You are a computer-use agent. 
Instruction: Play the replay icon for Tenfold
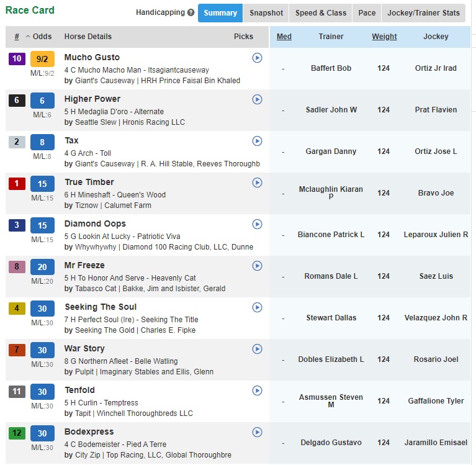pyautogui.click(x=257, y=391)
